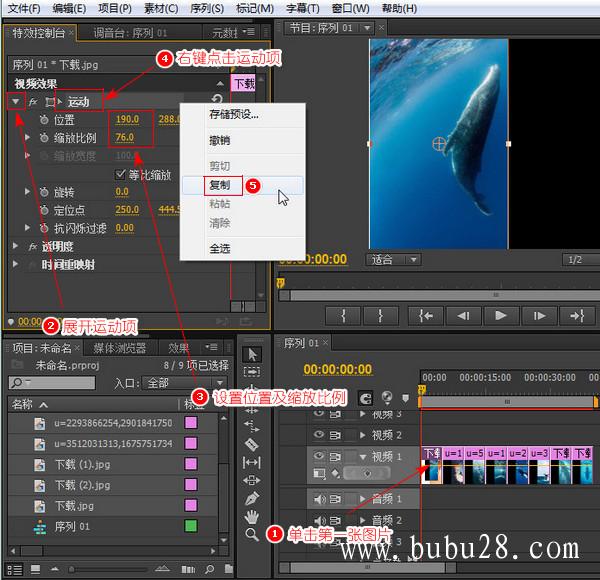
Task: Open In point 全部 dropdown
Action: pos(183,383)
